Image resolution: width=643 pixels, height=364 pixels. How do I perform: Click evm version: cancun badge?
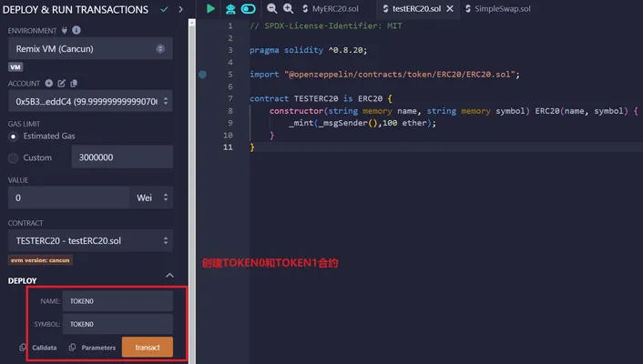40,260
